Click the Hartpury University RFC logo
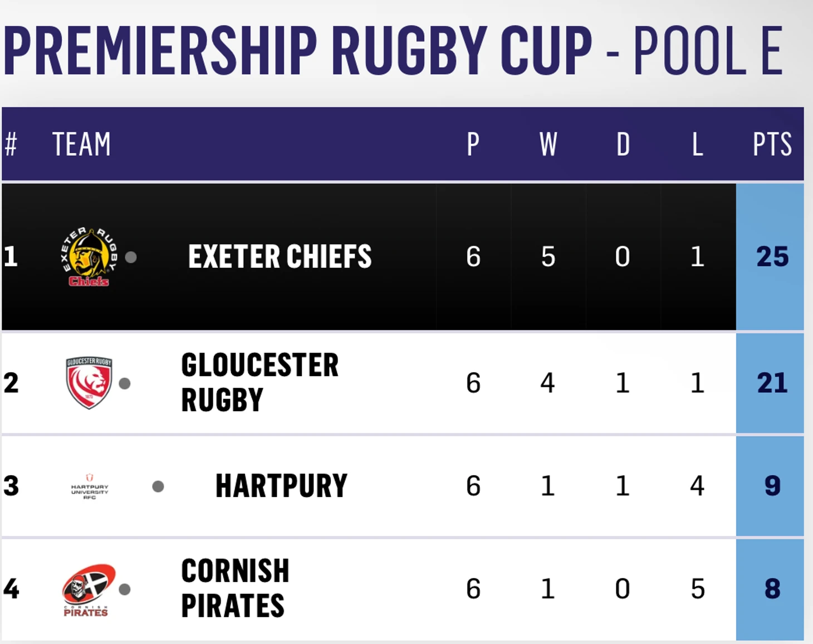This screenshot has height=644, width=813. point(90,487)
